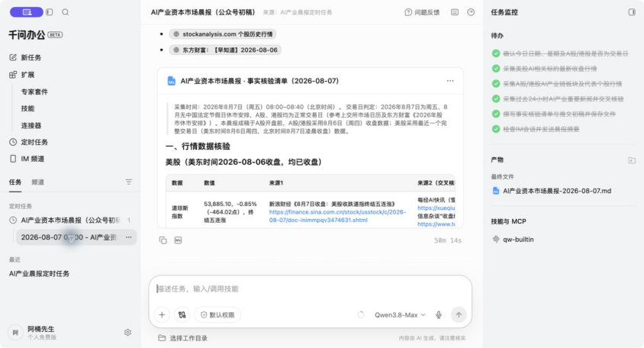Click the gauge icon in header
The height and width of the screenshot is (348, 644).
(471, 12)
